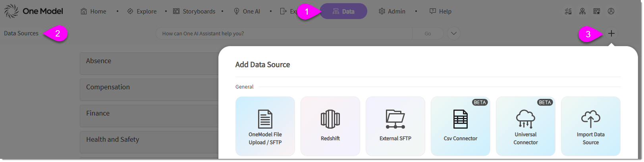Pick the Csv Connector beta tile
This screenshot has height=162, width=644.
coord(461,126)
